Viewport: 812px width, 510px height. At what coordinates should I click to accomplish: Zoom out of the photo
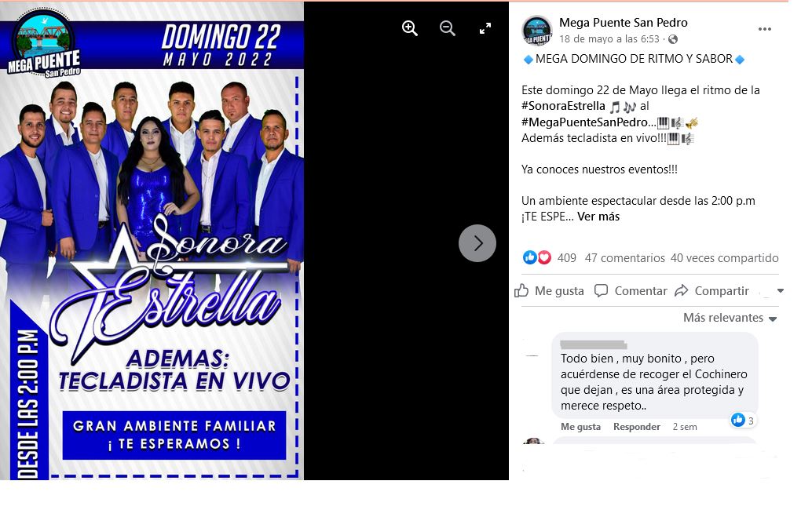tap(448, 28)
